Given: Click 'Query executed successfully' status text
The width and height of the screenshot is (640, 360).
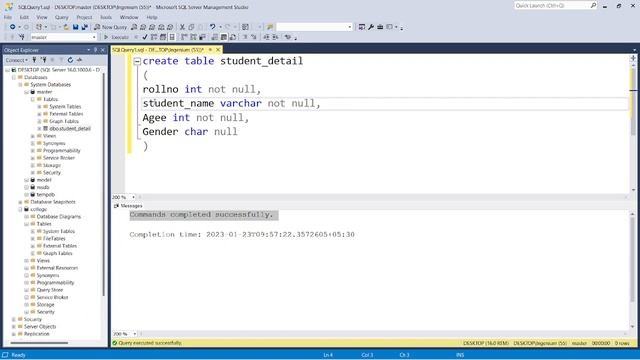Looking at the screenshot, I should tap(150, 343).
